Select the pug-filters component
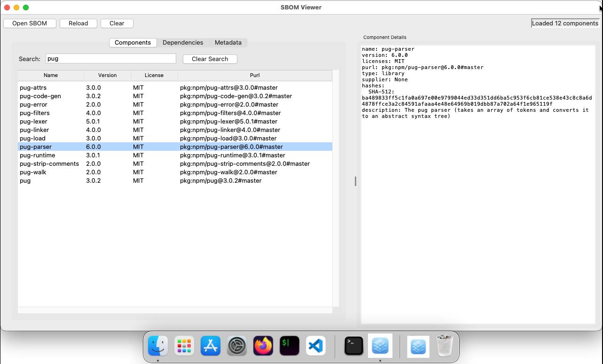The height and width of the screenshot is (364, 603). click(175, 113)
